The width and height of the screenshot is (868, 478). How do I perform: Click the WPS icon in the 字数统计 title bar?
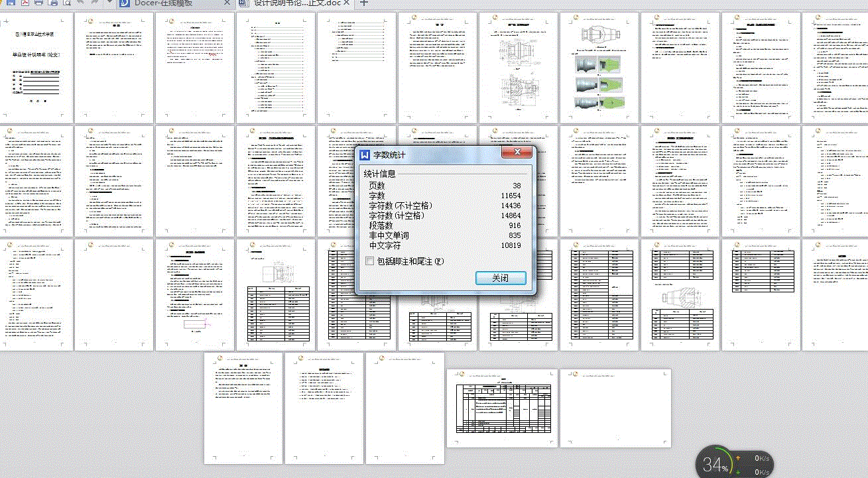pos(364,154)
